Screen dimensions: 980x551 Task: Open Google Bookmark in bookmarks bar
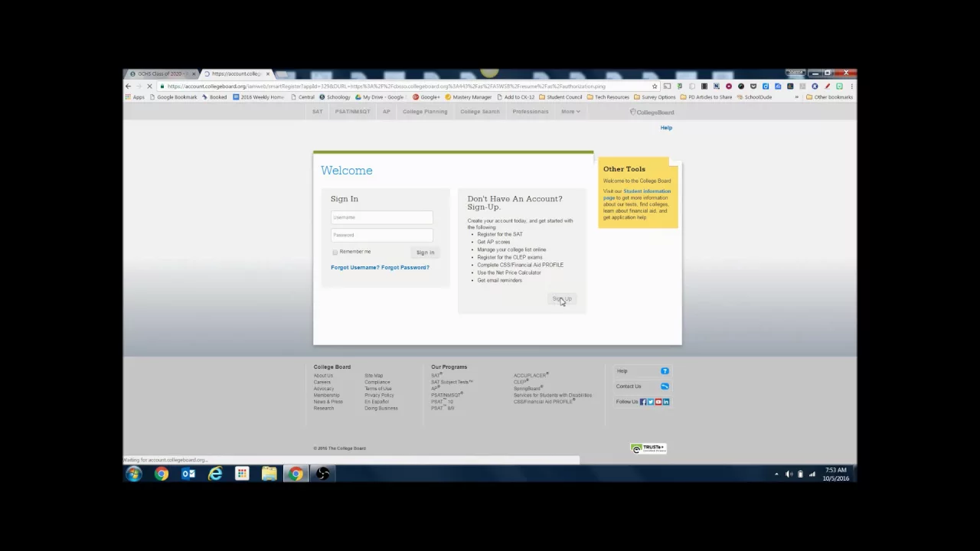[x=173, y=97]
